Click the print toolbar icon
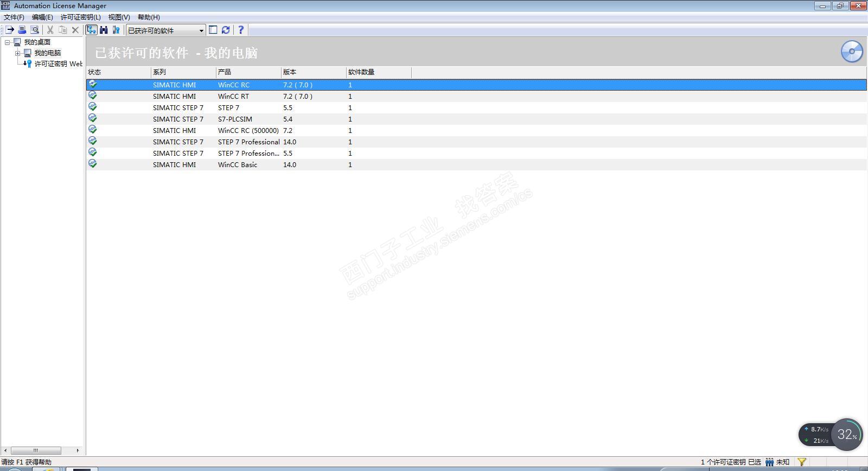868x471 pixels. click(x=22, y=30)
